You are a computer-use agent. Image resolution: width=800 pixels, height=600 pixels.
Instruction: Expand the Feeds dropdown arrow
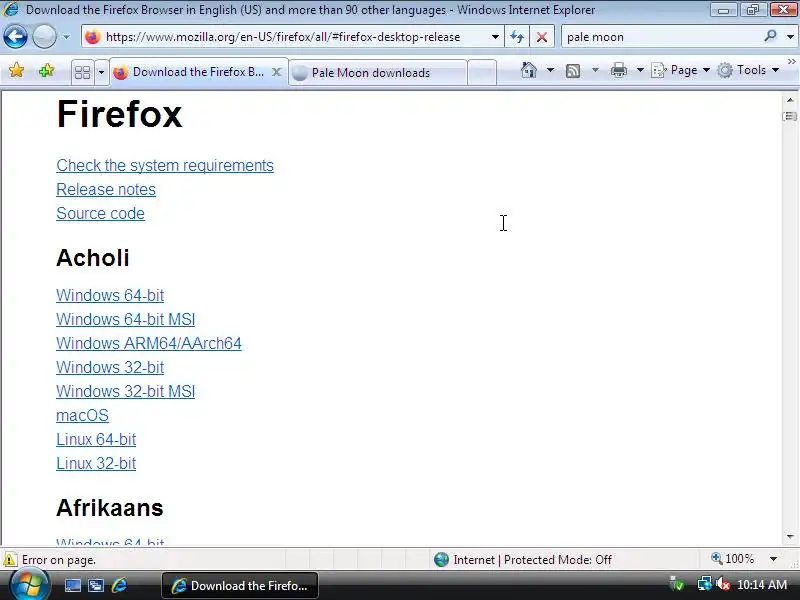tap(595, 70)
